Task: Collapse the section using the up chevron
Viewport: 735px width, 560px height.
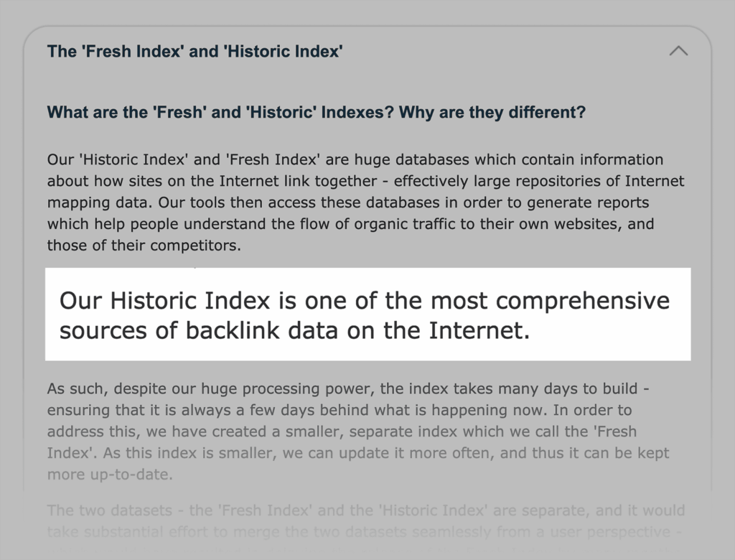Action: tap(678, 51)
